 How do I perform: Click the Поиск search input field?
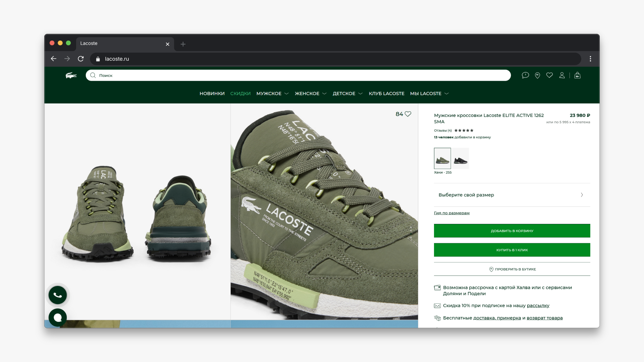pyautogui.click(x=298, y=75)
